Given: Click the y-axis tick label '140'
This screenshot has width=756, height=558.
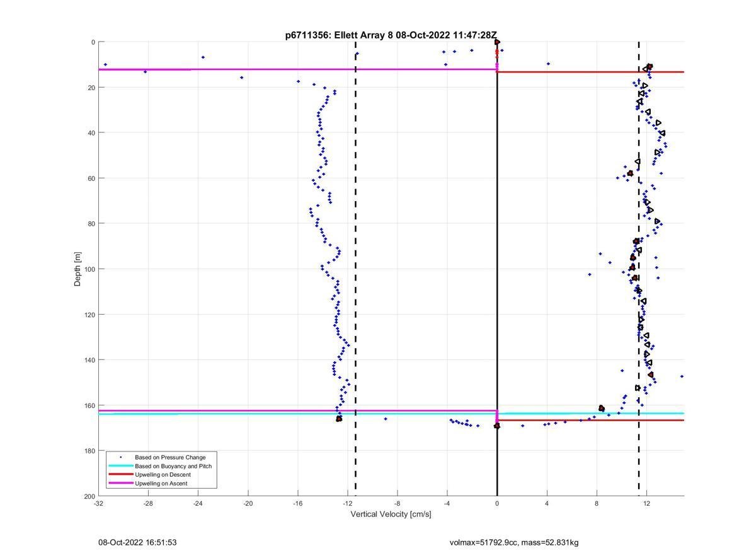Looking at the screenshot, I should click(x=89, y=360).
